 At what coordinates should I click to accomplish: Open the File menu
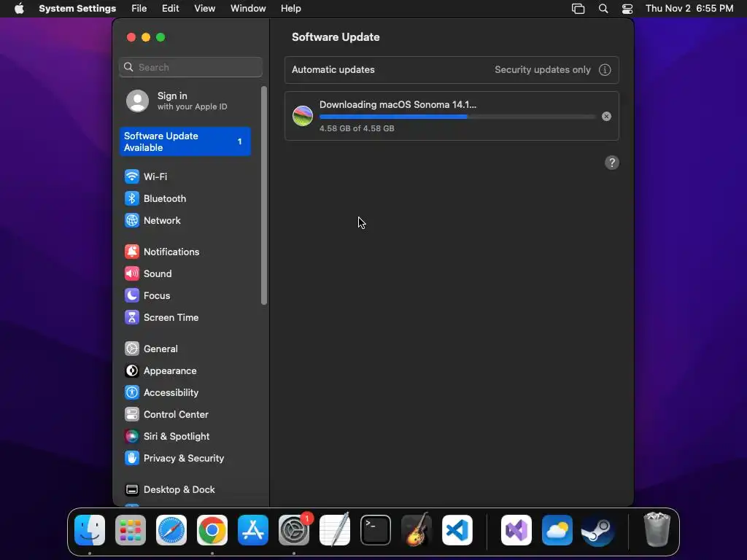click(139, 9)
